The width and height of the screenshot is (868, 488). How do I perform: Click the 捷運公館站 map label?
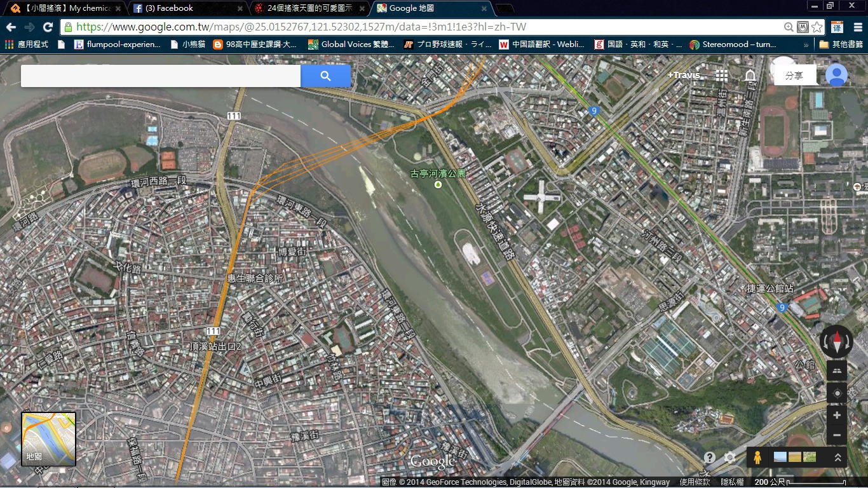(770, 289)
